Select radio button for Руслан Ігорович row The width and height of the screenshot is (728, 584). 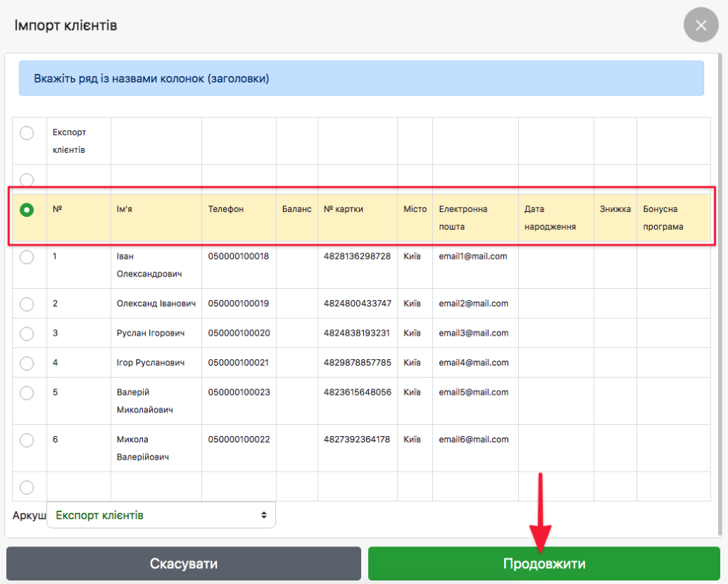26,334
